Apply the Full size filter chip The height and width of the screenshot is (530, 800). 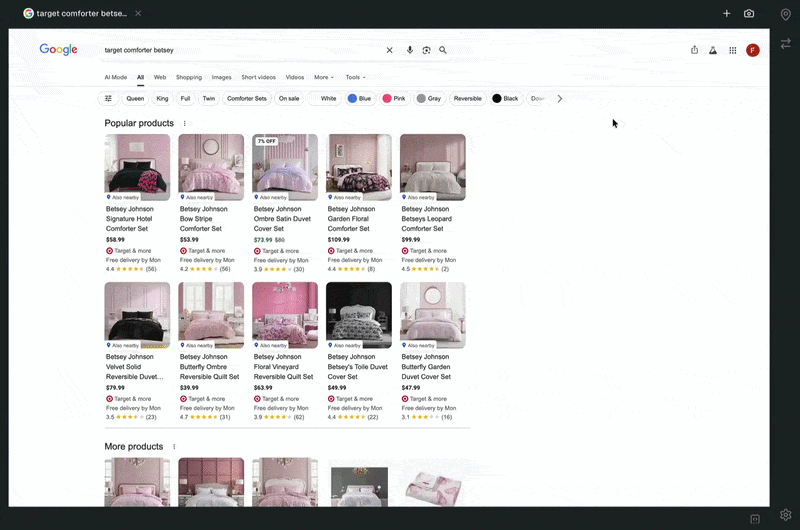[185, 98]
